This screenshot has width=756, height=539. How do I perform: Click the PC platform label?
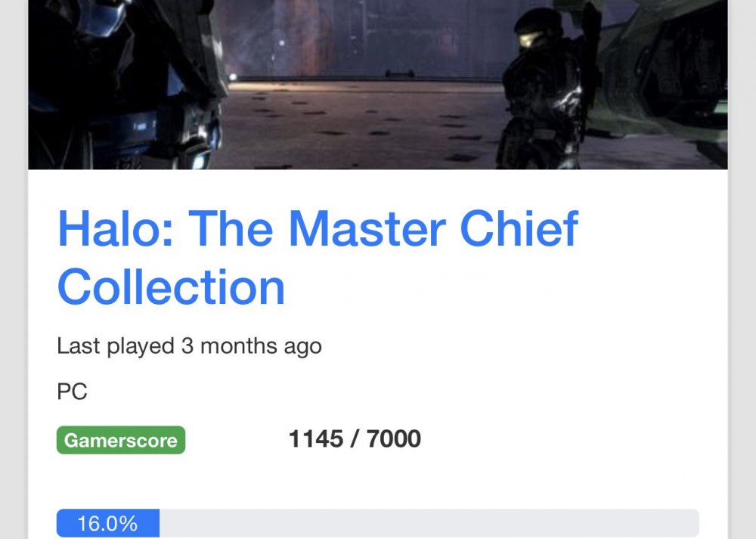[x=73, y=392]
